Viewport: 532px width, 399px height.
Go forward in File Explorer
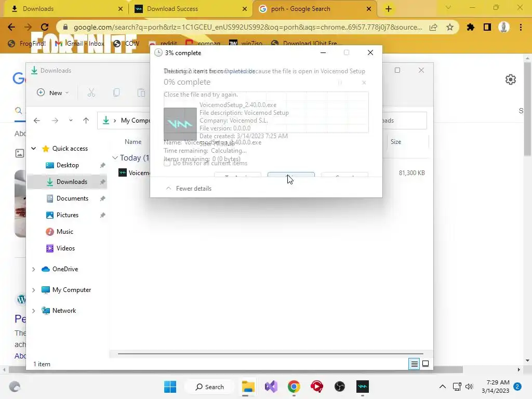coord(55,121)
